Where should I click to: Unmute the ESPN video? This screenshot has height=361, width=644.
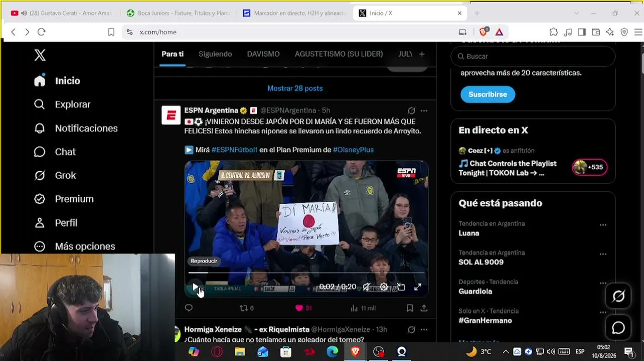click(x=367, y=287)
